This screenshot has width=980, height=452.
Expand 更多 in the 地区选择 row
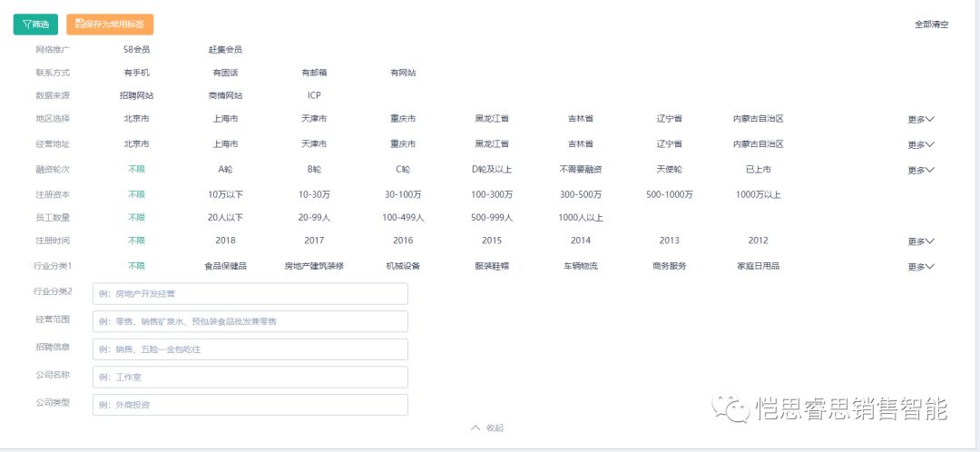pyautogui.click(x=921, y=119)
